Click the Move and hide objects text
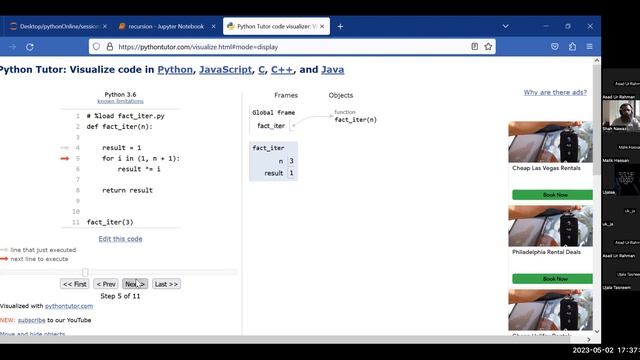The height and width of the screenshot is (360, 640). tap(33, 334)
